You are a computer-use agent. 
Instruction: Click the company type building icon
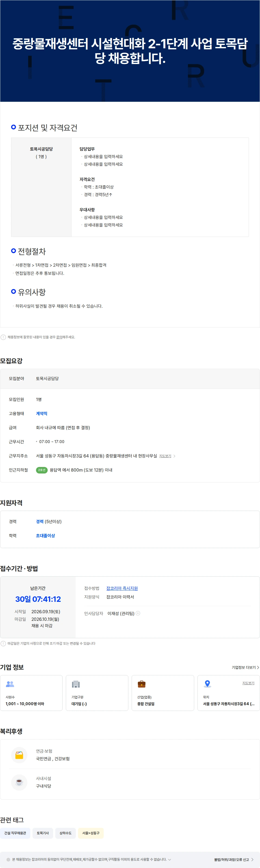point(76,684)
